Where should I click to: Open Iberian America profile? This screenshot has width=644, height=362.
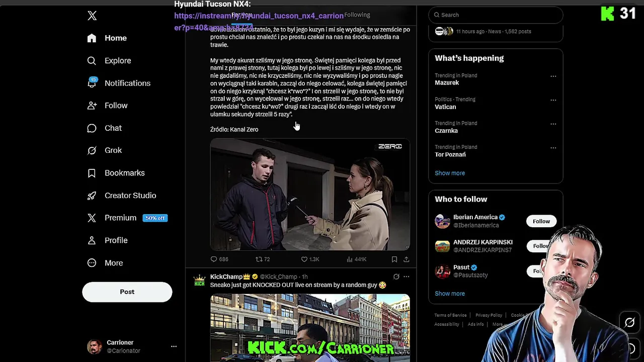point(475,217)
